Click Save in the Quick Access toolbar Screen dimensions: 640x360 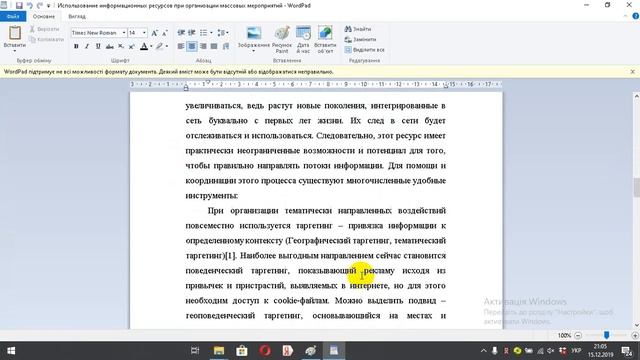[19, 5]
